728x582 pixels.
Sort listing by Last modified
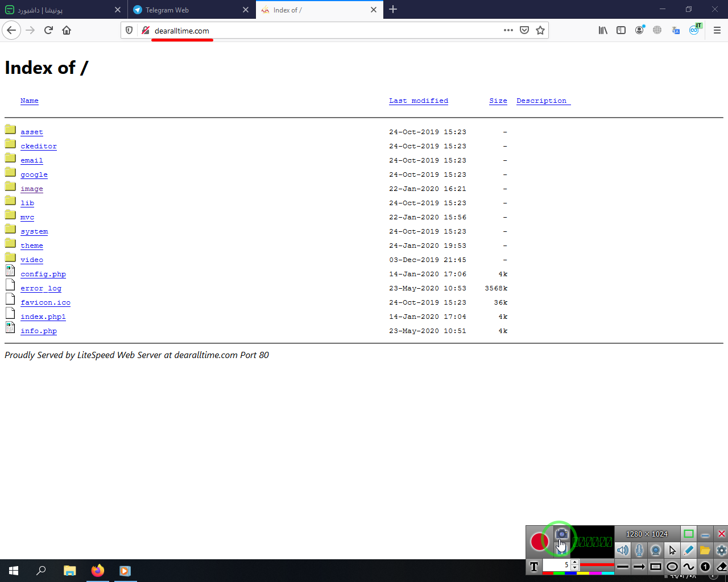(419, 101)
